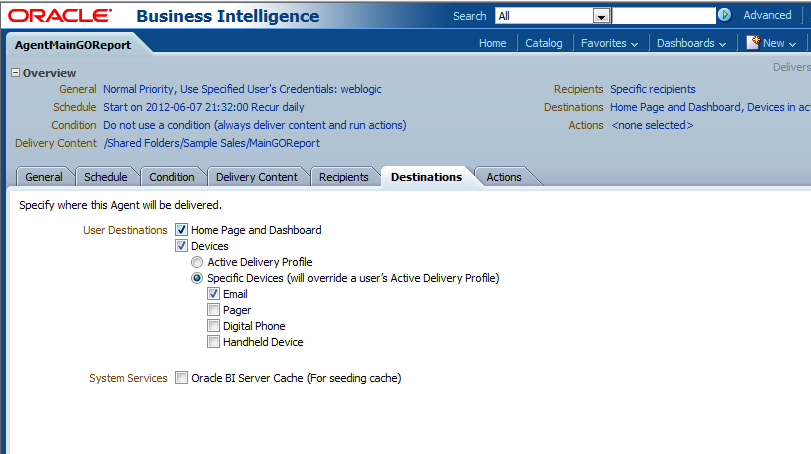Go to Home

pyautogui.click(x=492, y=43)
